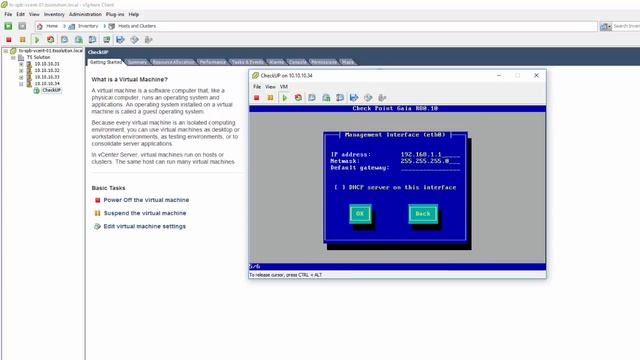The image size is (640, 360).
Task: Click Power On icon in console window toolbar
Action: point(284,98)
